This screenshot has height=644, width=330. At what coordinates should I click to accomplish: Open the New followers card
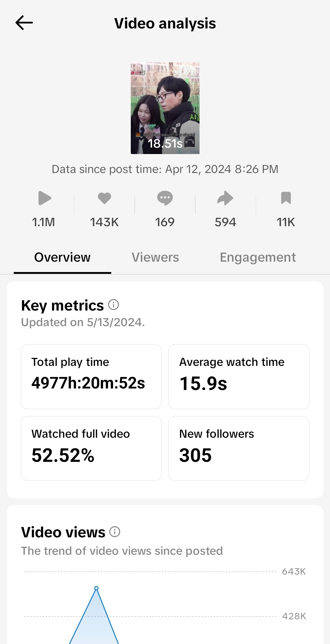click(239, 448)
